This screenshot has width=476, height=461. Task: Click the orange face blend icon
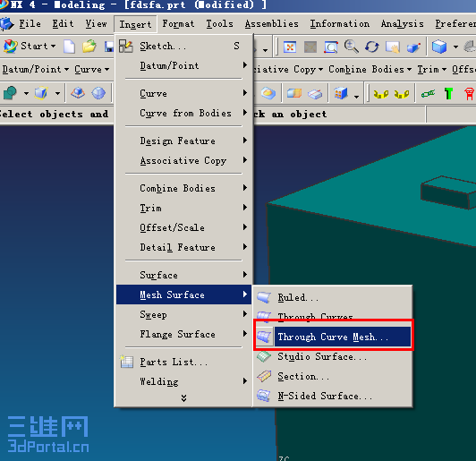coord(268,93)
